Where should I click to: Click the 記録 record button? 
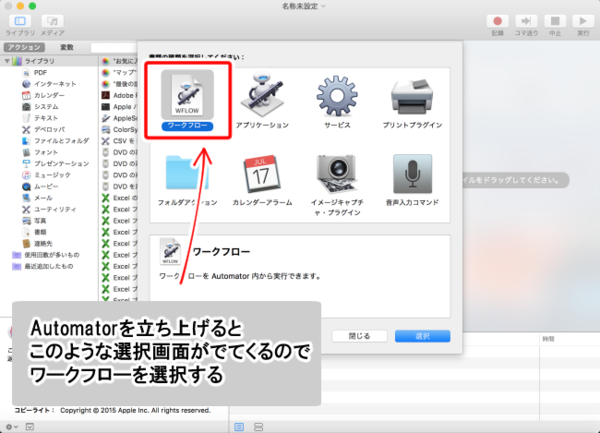tap(497, 21)
